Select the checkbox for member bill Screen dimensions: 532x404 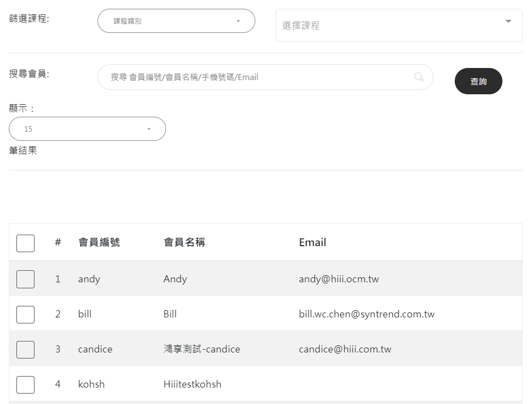(x=25, y=314)
